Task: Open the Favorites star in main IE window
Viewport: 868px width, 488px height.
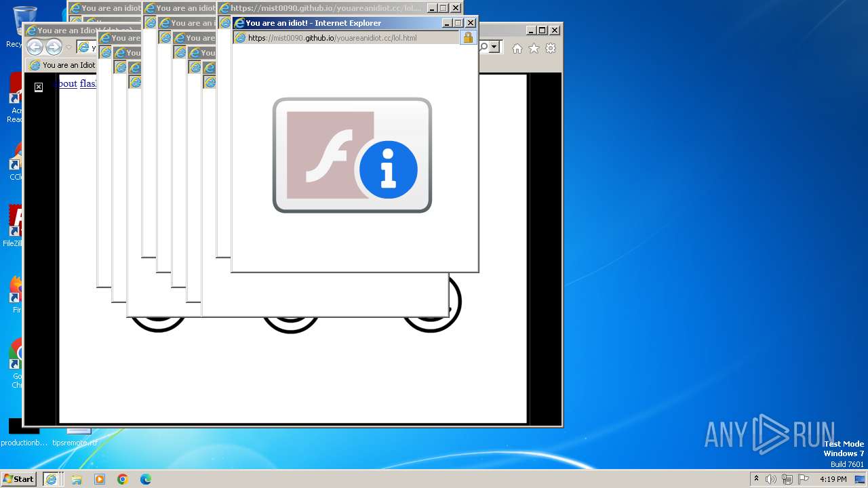Action: point(534,48)
